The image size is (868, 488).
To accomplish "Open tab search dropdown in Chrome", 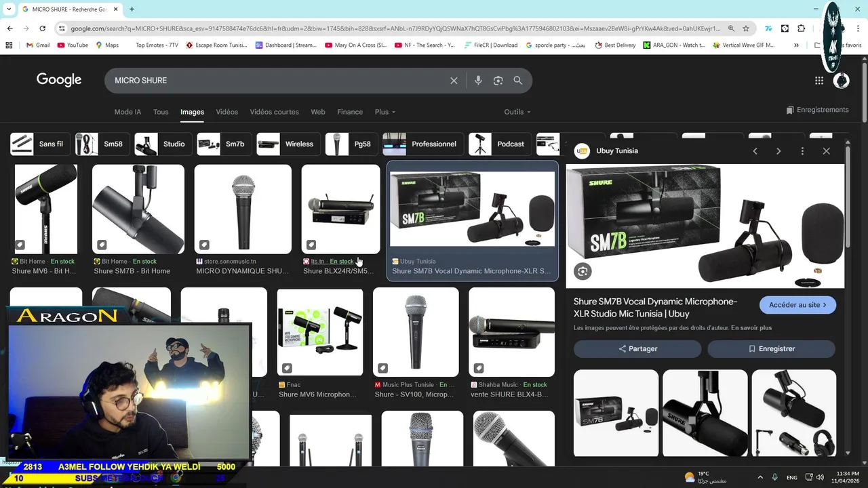I will (x=9, y=9).
